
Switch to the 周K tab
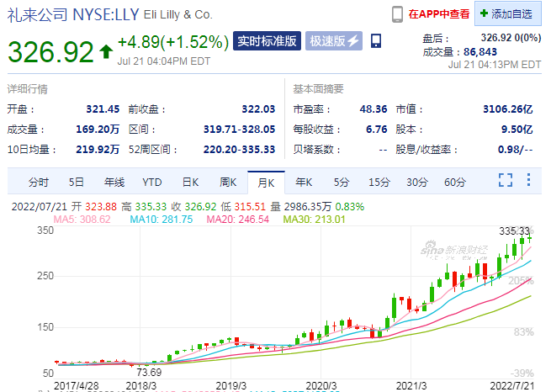pyautogui.click(x=228, y=183)
